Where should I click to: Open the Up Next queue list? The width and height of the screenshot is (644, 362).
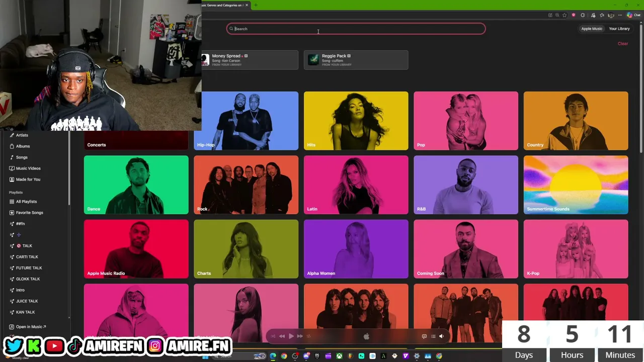coord(433,336)
